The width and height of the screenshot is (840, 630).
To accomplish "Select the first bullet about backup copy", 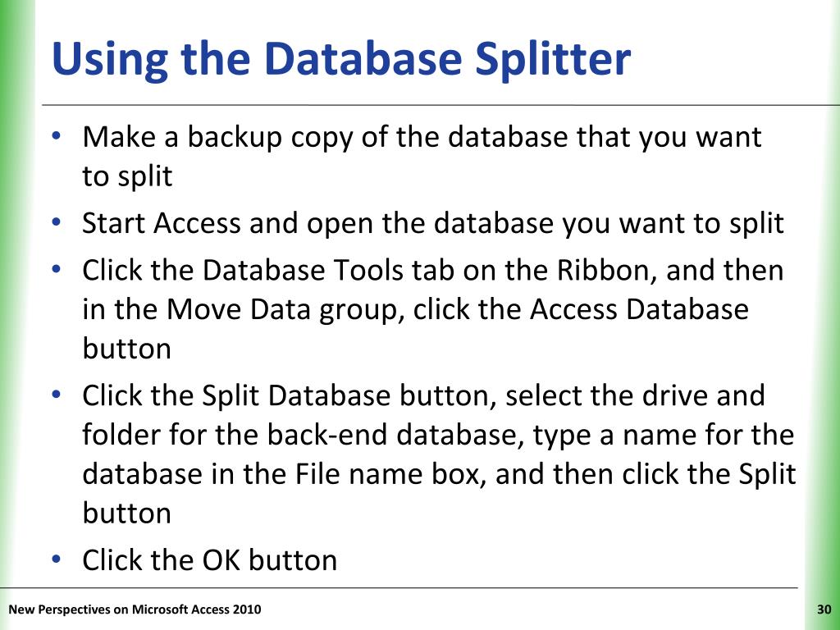I will [422, 156].
